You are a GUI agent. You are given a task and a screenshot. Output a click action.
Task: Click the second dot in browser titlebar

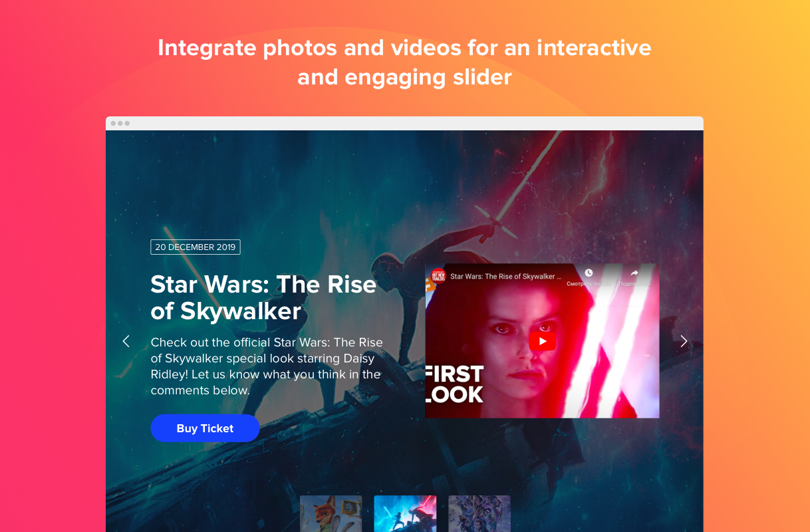tap(120, 123)
